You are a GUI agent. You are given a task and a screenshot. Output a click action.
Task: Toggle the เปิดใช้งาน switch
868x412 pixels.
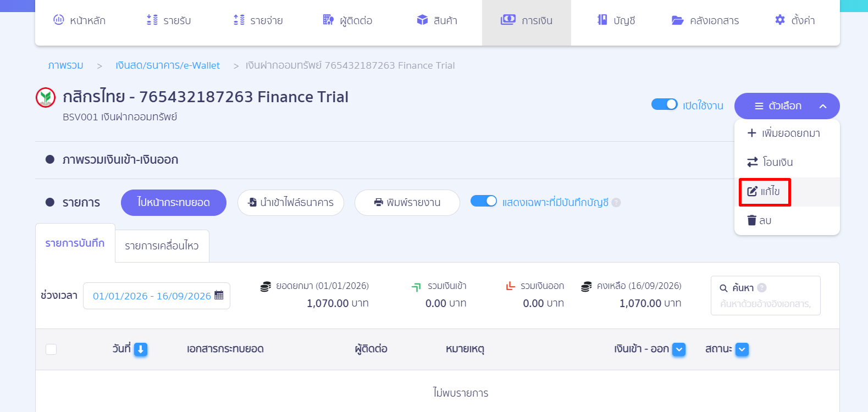point(664,104)
